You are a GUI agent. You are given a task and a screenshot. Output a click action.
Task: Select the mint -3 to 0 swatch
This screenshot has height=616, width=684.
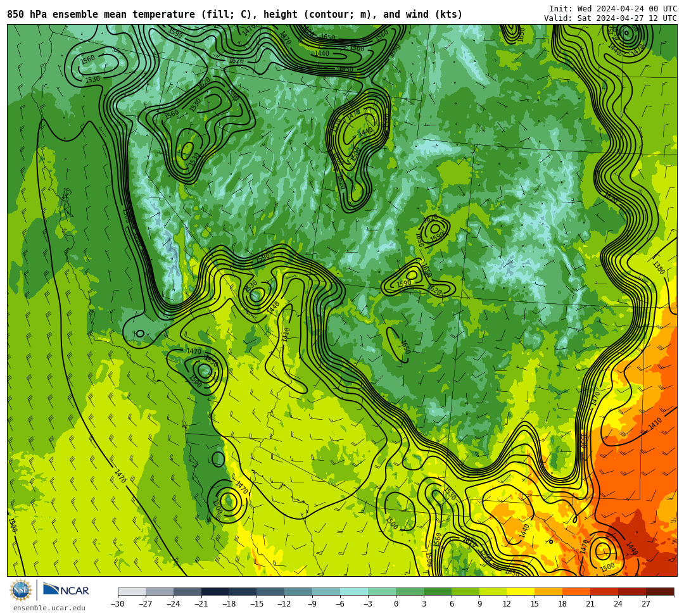[382, 591]
